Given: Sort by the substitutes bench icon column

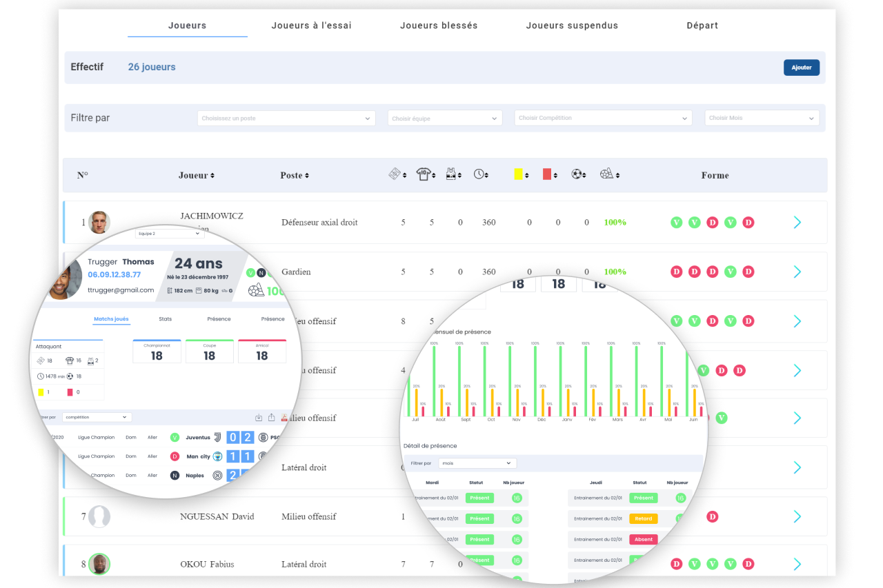Looking at the screenshot, I should (454, 175).
